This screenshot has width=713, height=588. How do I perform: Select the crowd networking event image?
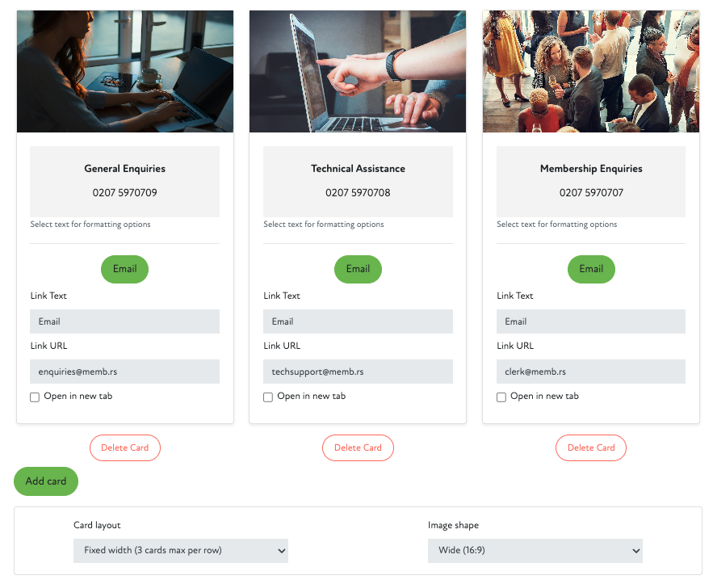591,72
